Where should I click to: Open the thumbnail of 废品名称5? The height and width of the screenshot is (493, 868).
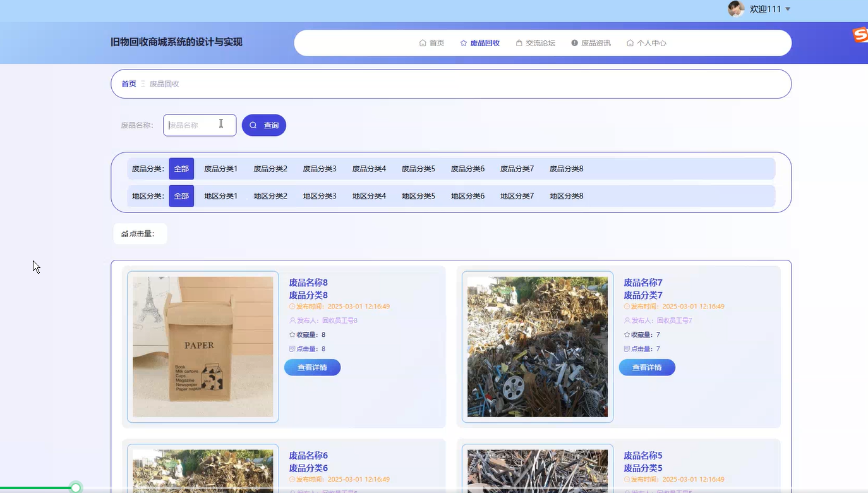pos(538,471)
